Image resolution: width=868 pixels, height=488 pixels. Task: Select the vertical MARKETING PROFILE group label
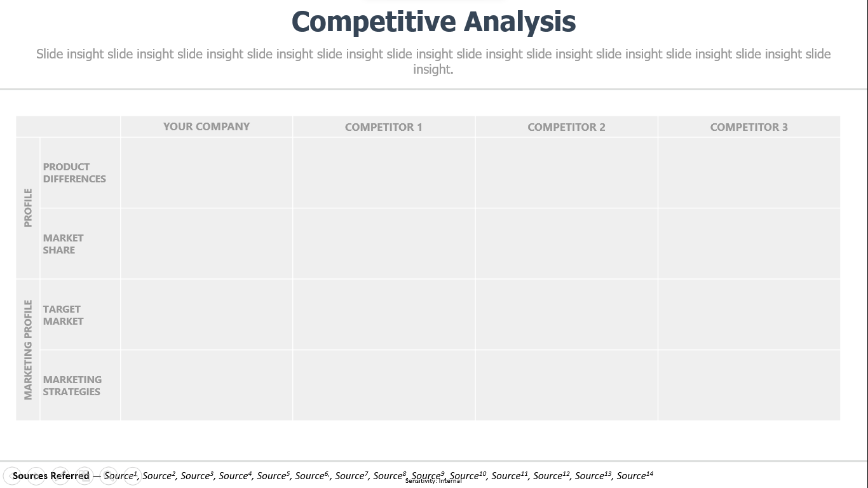tap(28, 350)
